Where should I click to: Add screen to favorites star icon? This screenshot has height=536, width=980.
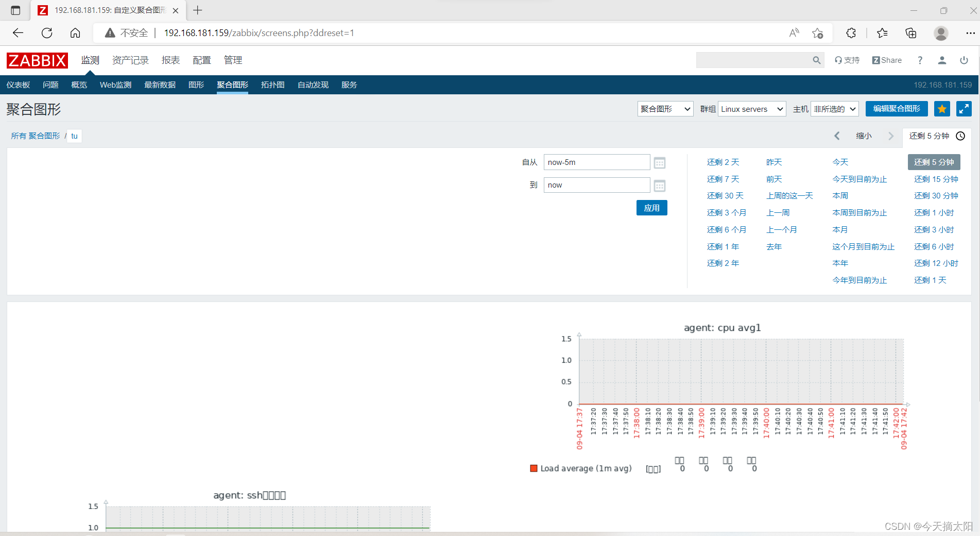click(942, 109)
